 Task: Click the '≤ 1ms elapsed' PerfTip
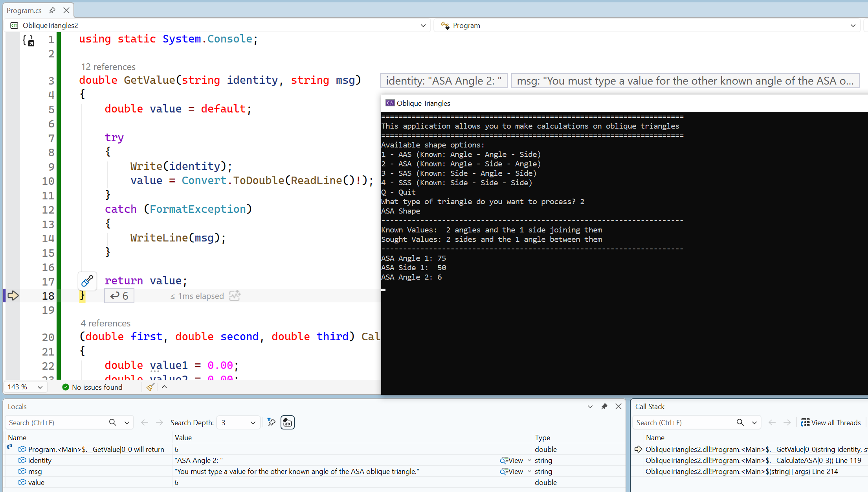[x=197, y=296]
